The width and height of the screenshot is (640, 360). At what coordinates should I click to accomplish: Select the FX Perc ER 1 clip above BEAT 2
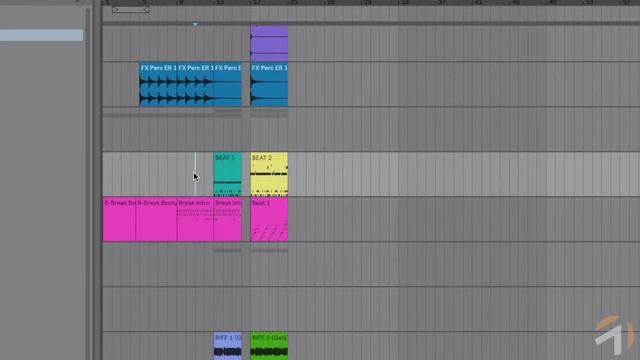269,85
